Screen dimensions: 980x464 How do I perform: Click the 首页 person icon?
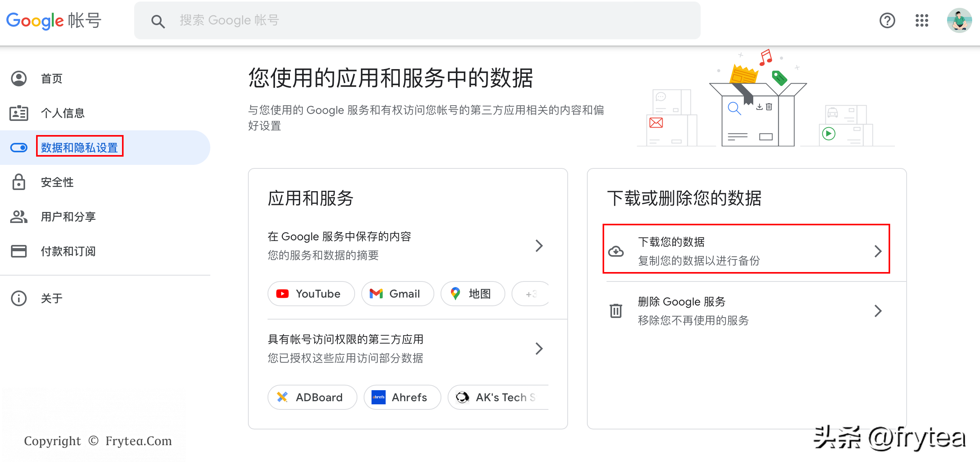coord(19,79)
